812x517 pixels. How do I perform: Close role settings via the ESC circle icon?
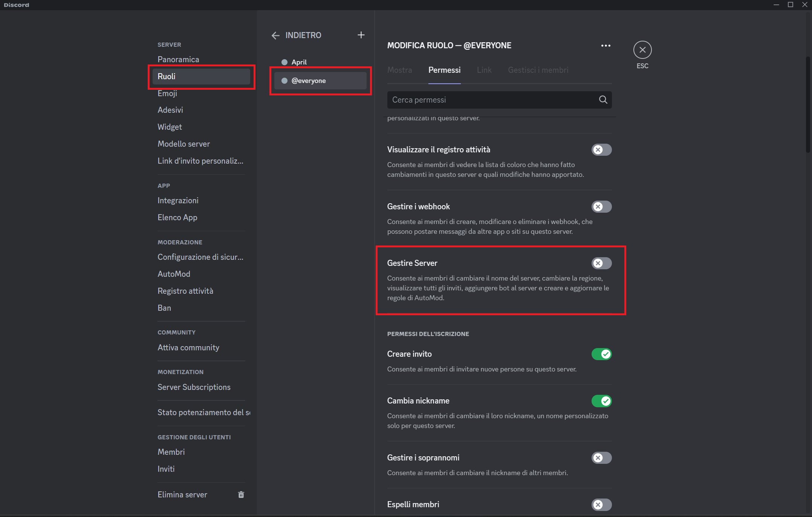point(642,49)
